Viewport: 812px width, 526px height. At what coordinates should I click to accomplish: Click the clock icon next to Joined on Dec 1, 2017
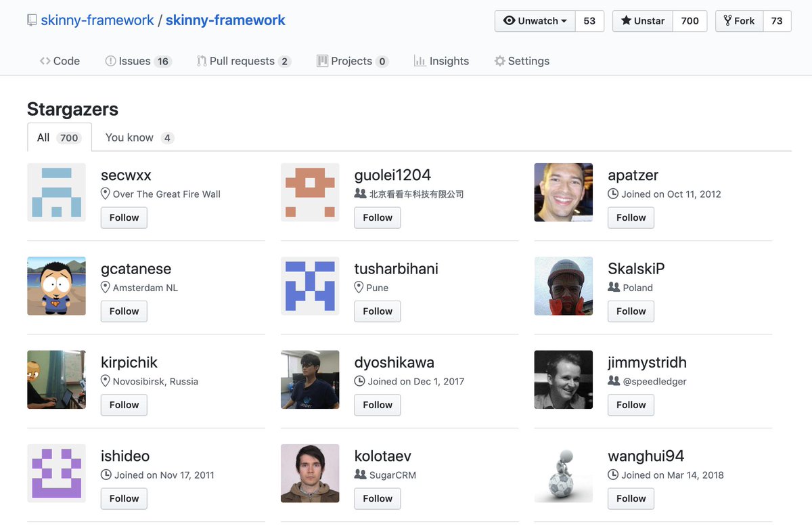tap(359, 381)
